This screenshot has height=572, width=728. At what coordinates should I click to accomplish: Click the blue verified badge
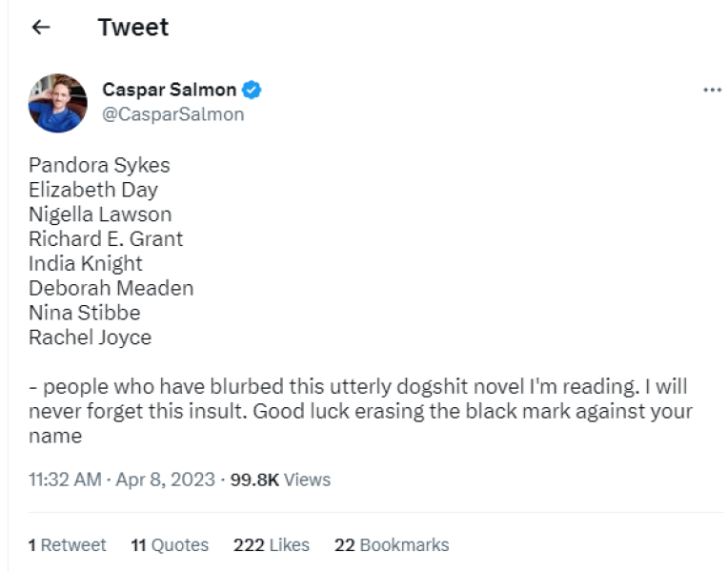[x=253, y=91]
